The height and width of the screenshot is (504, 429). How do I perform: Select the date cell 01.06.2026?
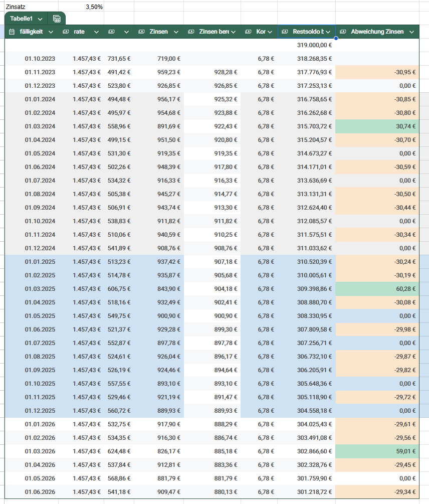(x=32, y=492)
